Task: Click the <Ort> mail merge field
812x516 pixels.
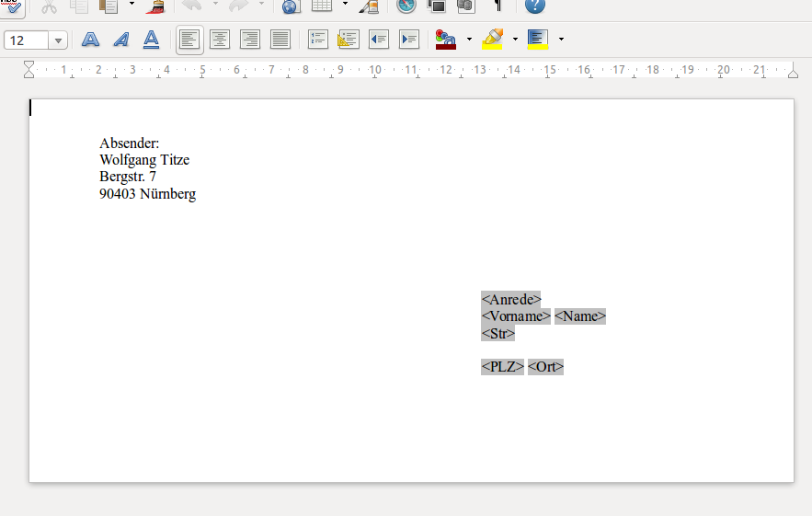Action: (545, 367)
